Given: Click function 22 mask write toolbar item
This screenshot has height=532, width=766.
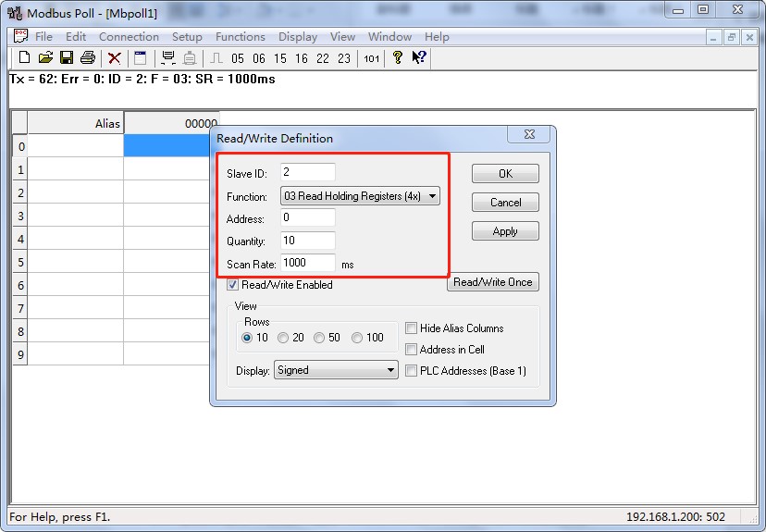Looking at the screenshot, I should (x=323, y=58).
